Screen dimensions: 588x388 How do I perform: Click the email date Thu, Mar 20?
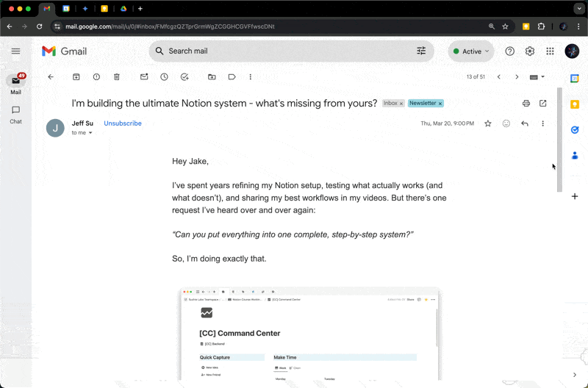[447, 123]
